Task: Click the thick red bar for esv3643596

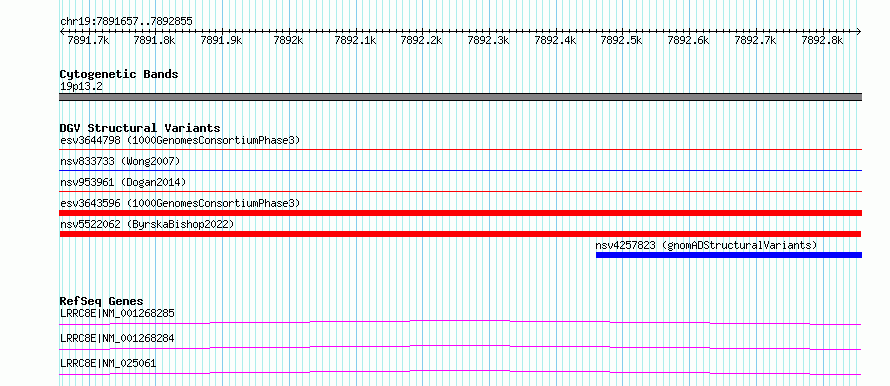Action: 460,213
